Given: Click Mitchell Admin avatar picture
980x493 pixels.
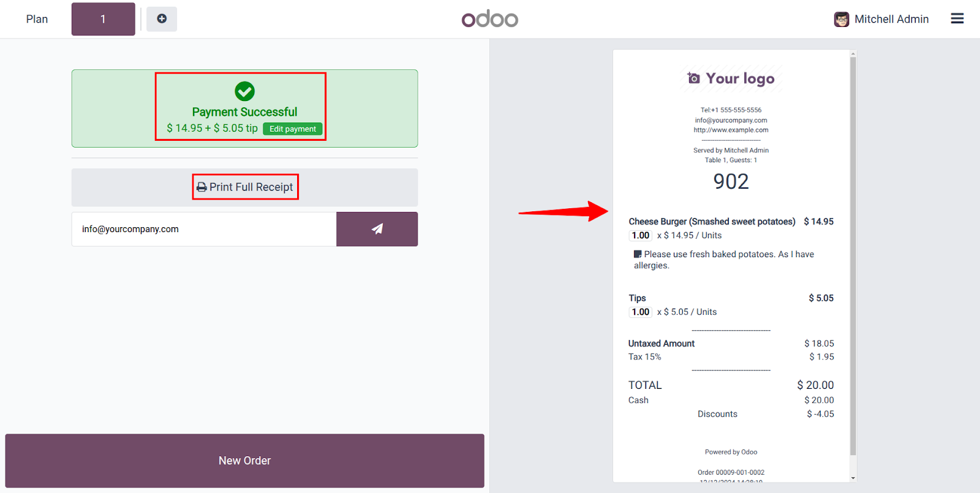Looking at the screenshot, I should 842,20.
